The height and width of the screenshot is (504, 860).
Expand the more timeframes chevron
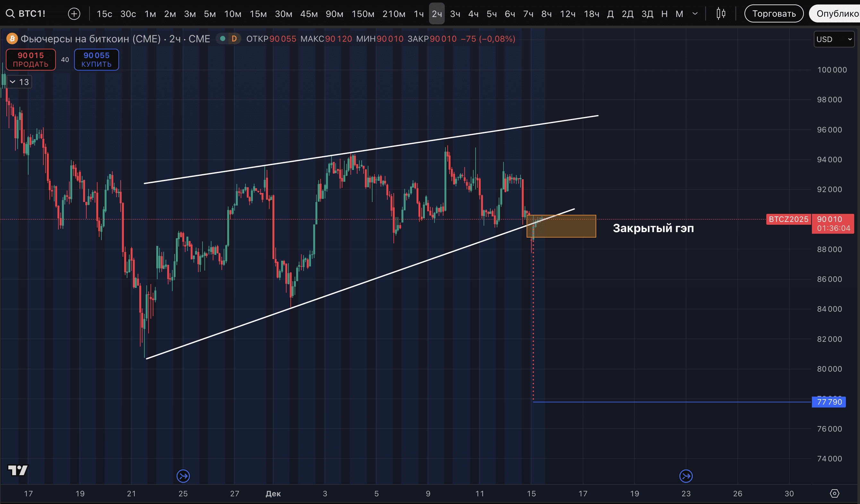point(695,14)
